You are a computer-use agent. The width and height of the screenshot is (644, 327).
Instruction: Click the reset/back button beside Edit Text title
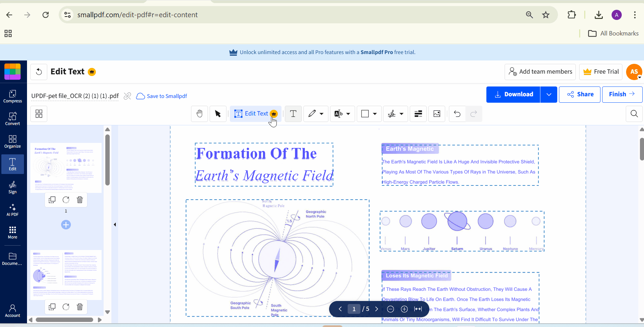coord(39,72)
